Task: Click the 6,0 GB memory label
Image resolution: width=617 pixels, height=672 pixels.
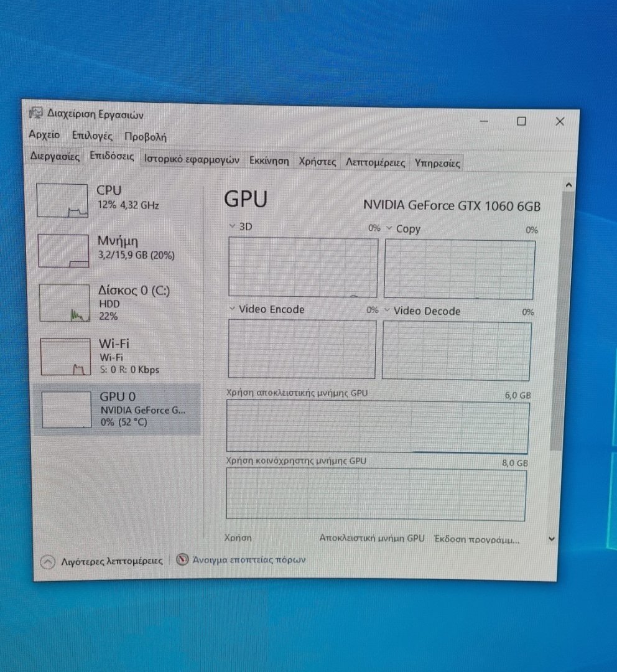Action: [517, 395]
